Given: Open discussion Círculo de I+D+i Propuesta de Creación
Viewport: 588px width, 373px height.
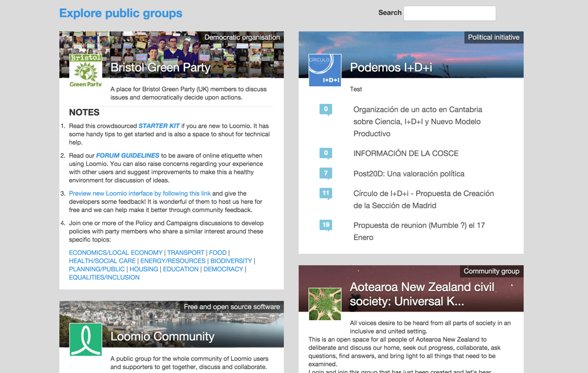Looking at the screenshot, I should click(424, 199).
